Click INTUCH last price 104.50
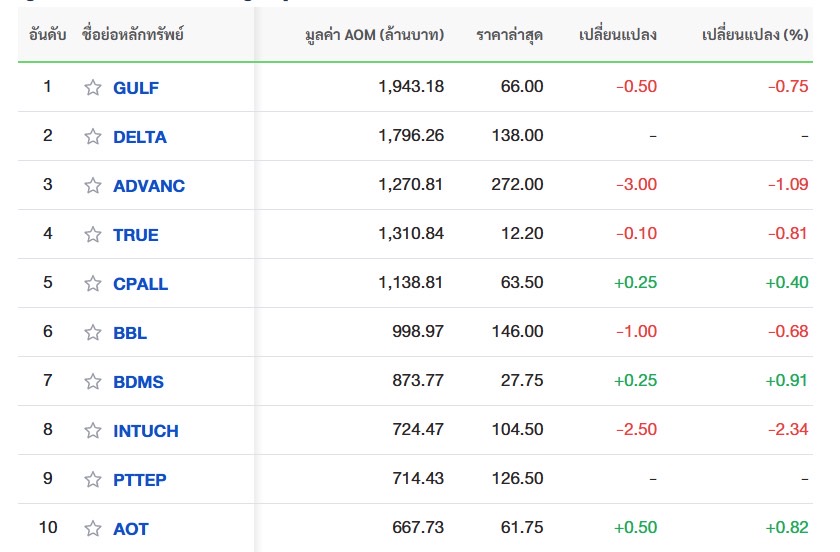The image size is (840, 552). tap(518, 430)
